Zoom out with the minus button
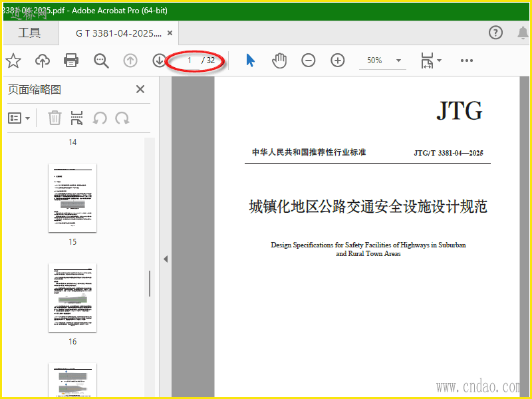Viewport: 532px width, 399px height. pos(308,61)
